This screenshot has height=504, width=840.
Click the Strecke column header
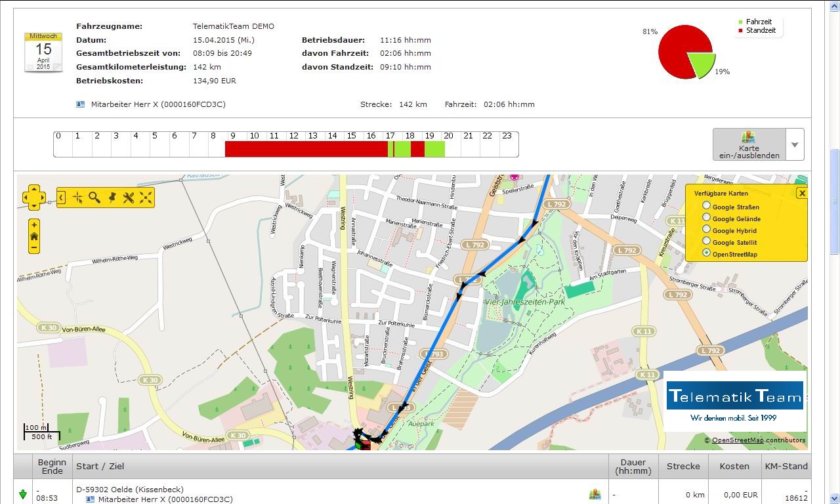(x=683, y=466)
